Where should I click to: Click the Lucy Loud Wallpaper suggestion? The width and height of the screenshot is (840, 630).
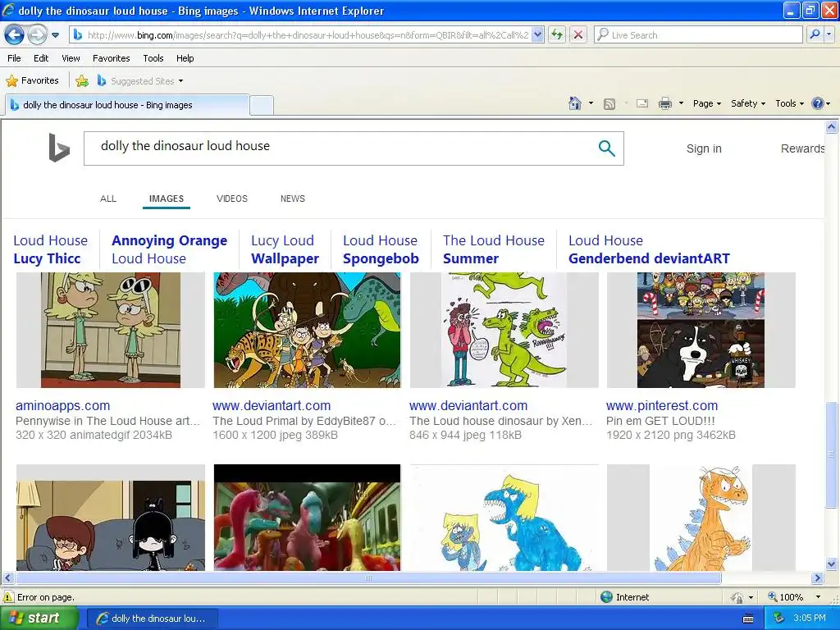pyautogui.click(x=285, y=249)
